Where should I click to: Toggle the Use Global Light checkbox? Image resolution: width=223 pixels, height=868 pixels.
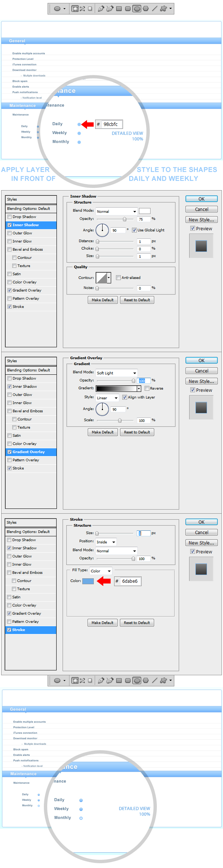point(134,230)
